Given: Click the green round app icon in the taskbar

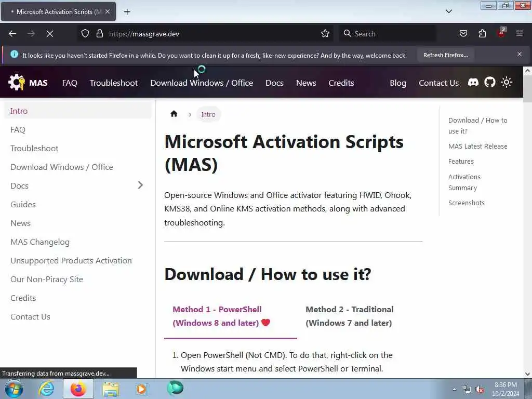Looking at the screenshot, I should (x=175, y=388).
